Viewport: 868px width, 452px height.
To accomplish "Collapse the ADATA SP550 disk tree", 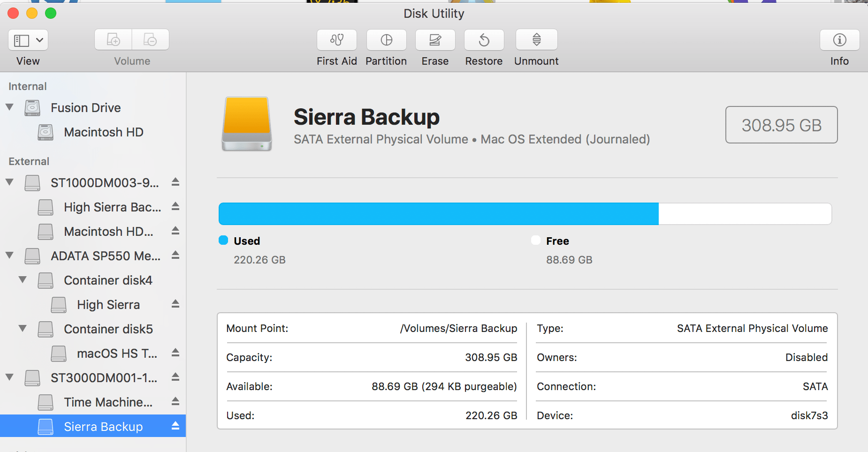I will 9,256.
